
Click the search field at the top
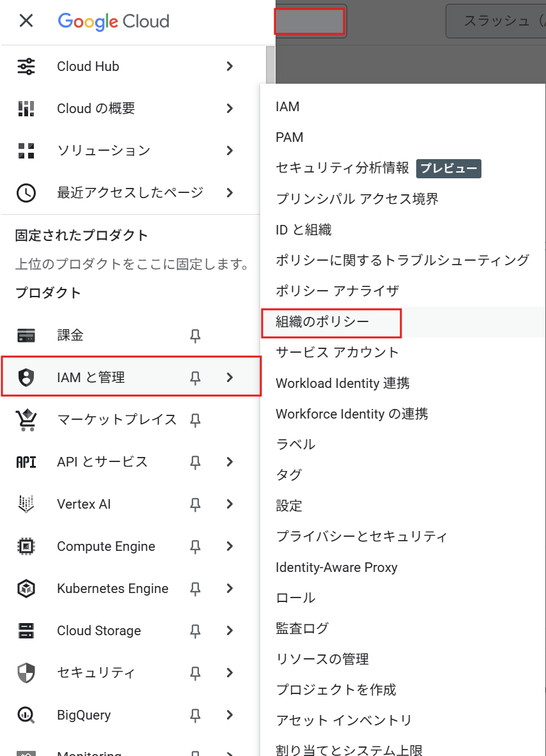coord(309,21)
